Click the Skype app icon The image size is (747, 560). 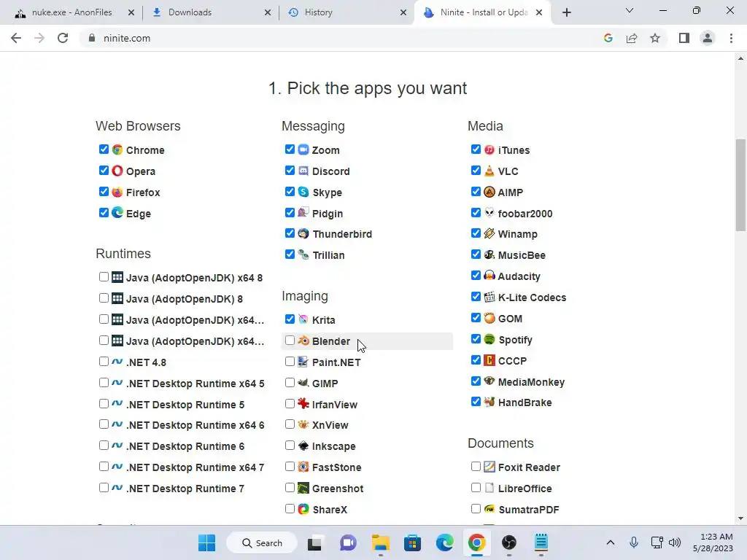303,192
